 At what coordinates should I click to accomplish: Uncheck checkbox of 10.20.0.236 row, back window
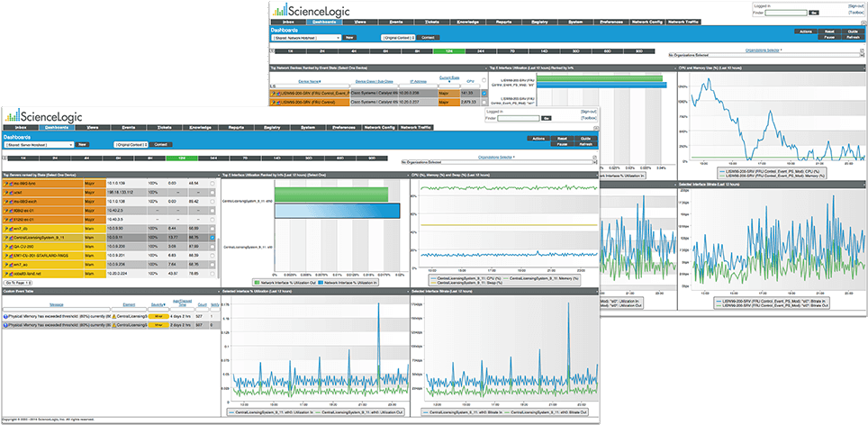484,94
